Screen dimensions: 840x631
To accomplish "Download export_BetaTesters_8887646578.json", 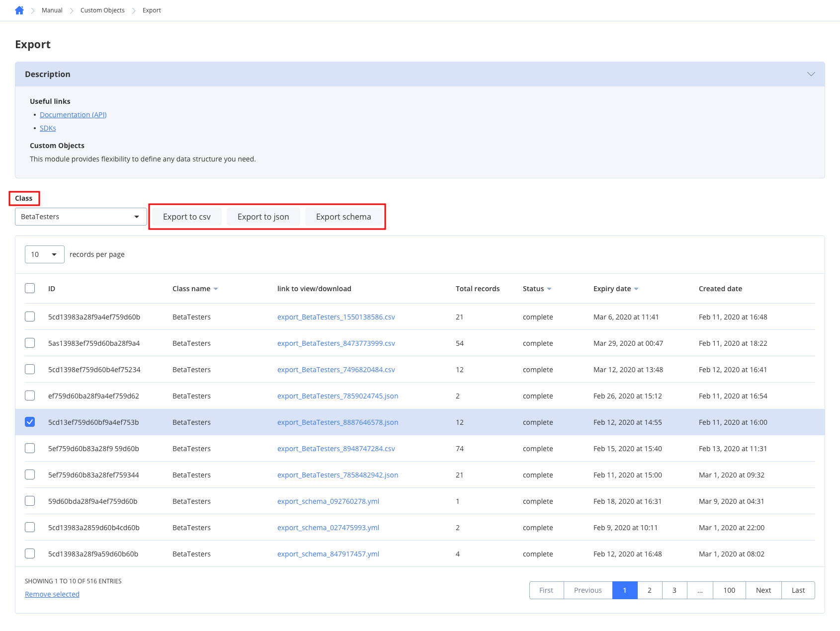I will point(337,422).
